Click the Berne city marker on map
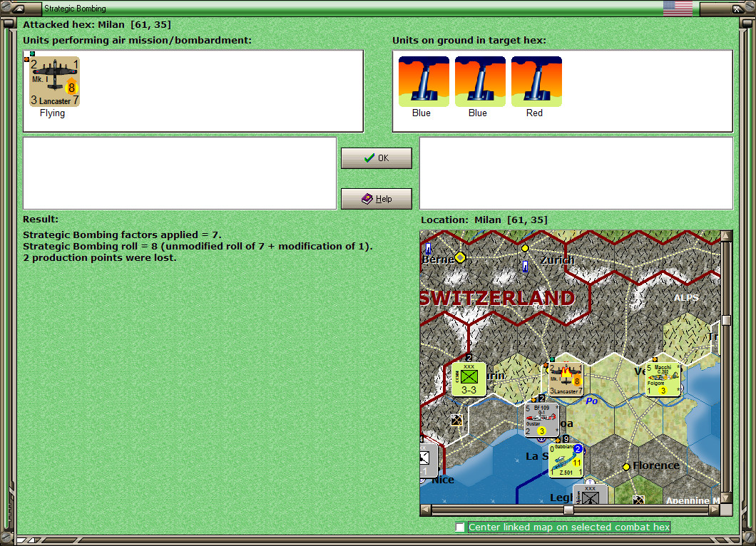 (460, 257)
